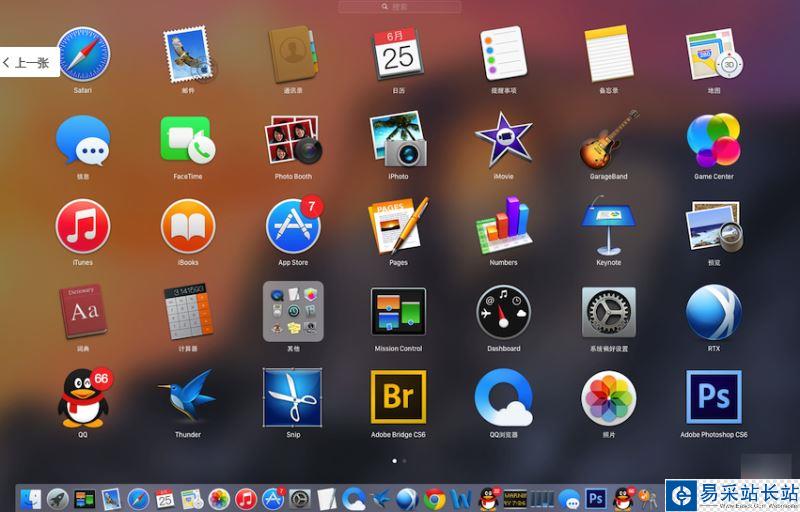Go to the second Launchpad page dot
The width and height of the screenshot is (800, 512).
(x=405, y=461)
